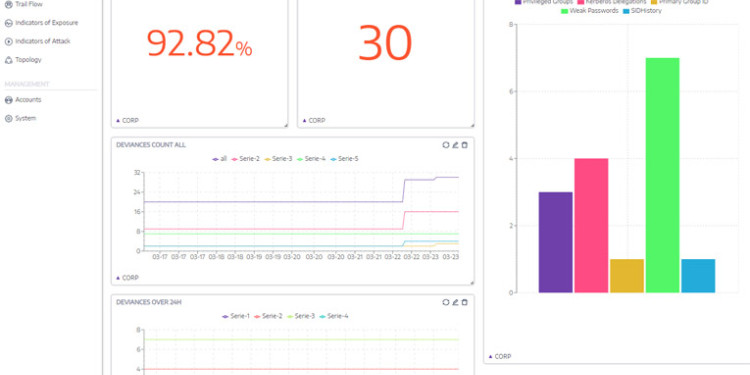
Task: Click the pink Kerberos Delegations bar
Action: [x=591, y=226]
